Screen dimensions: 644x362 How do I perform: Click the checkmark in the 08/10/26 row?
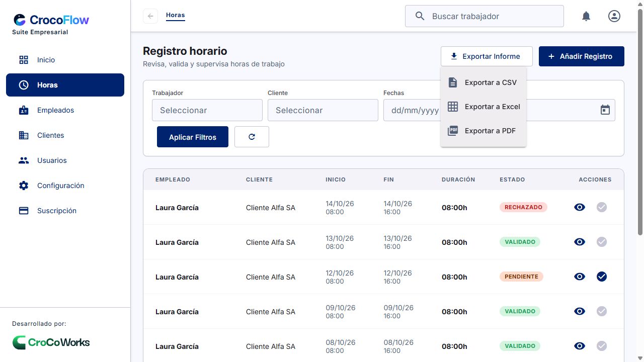tap(602, 346)
